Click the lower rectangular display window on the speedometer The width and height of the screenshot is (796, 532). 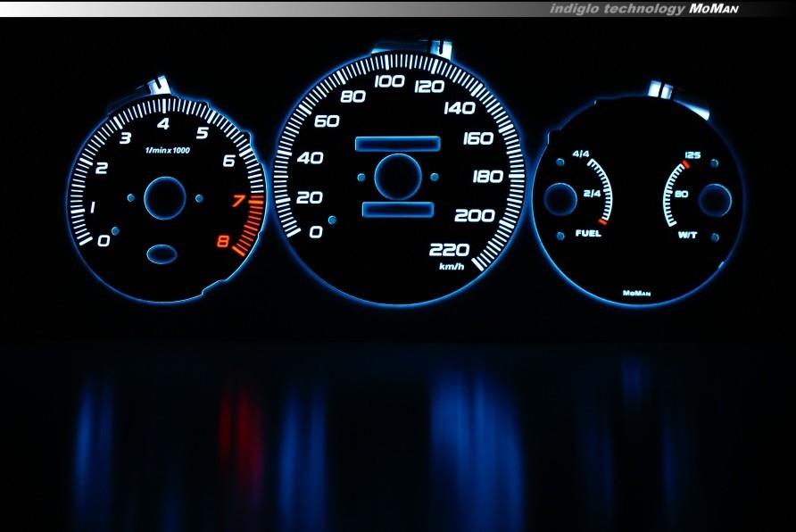tap(397, 210)
